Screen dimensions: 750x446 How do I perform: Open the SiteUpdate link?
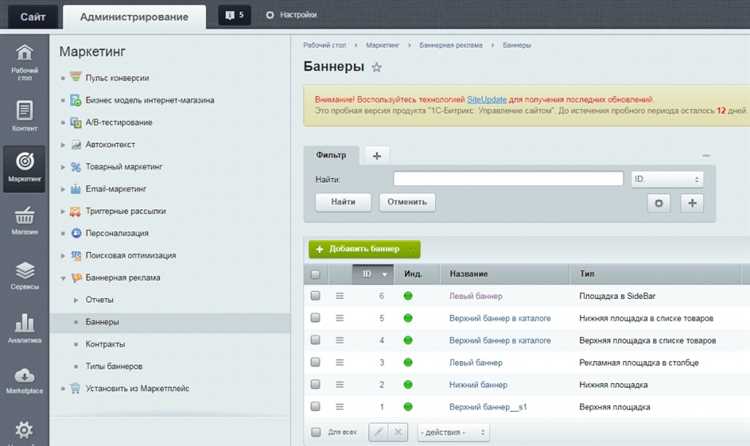tap(486, 100)
